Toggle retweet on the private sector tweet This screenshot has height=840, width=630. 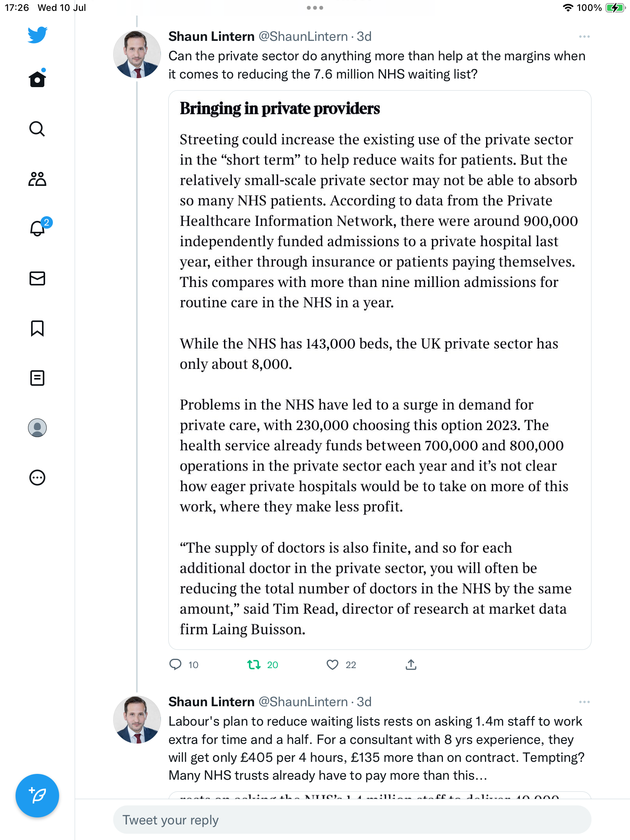point(254,665)
